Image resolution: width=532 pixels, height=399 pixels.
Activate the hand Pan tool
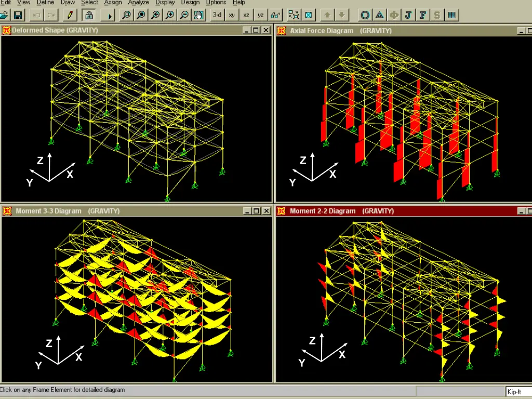pos(198,15)
